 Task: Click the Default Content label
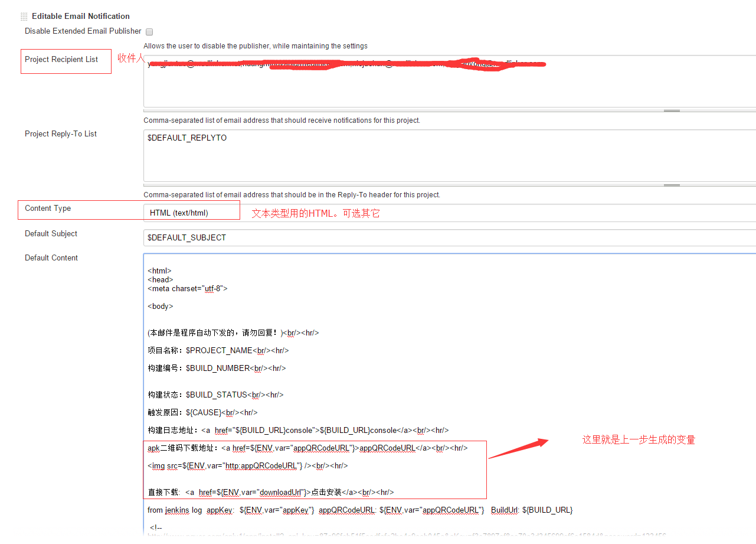tap(51, 258)
